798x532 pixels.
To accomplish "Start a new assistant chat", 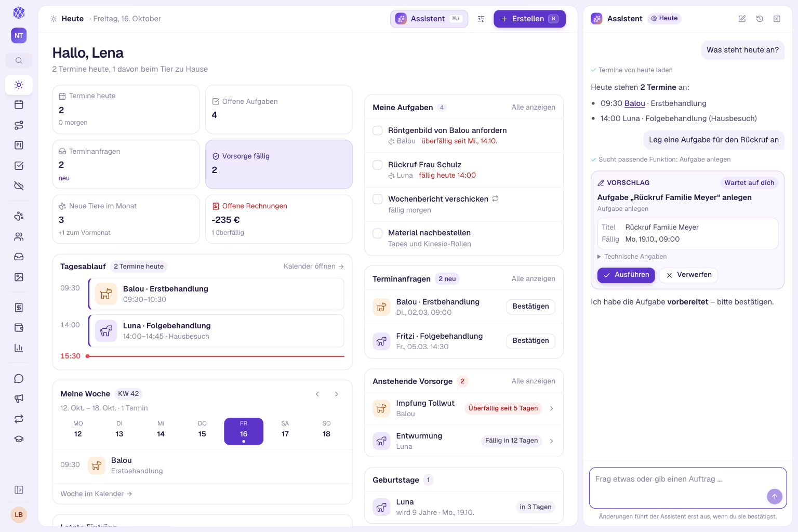I will (x=742, y=19).
